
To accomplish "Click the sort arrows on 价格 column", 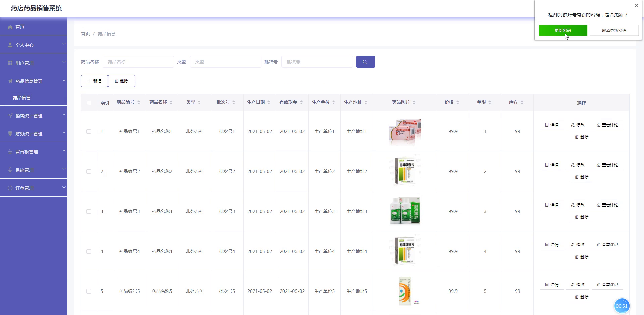I will tap(458, 102).
